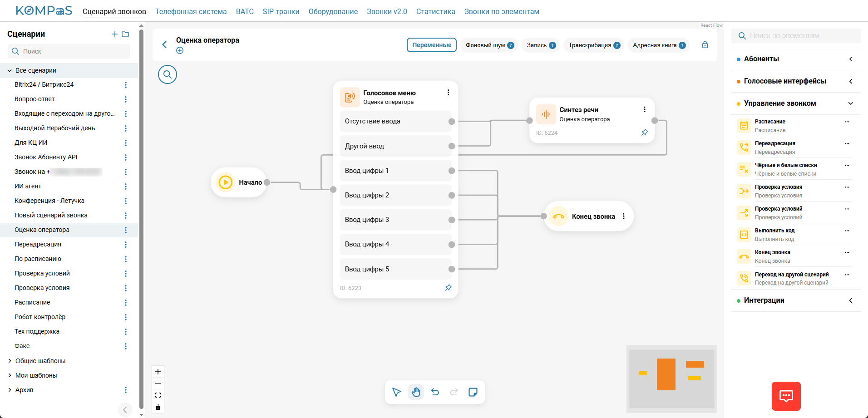Screen dimensions: 868x418
Task: Open more options for Переадресация element
Action: (x=847, y=143)
